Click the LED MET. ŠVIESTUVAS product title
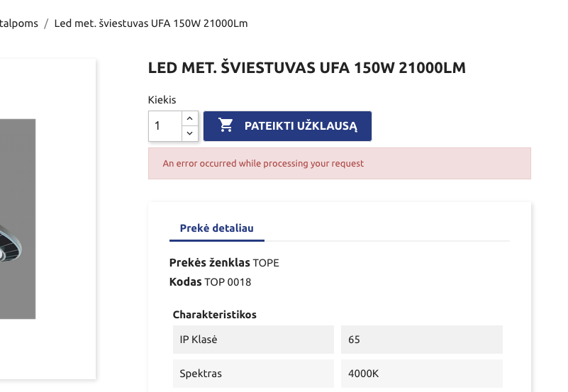568x392 pixels. coord(306,68)
